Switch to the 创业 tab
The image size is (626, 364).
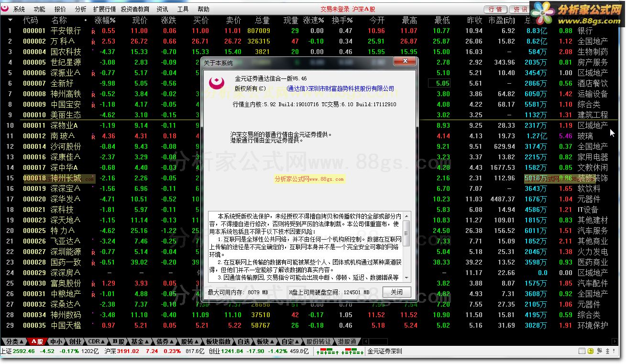tap(75, 342)
